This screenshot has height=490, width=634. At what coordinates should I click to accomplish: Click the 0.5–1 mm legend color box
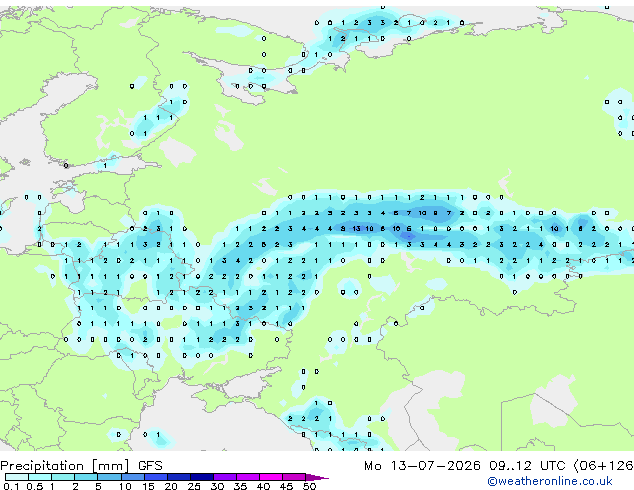[40, 477]
